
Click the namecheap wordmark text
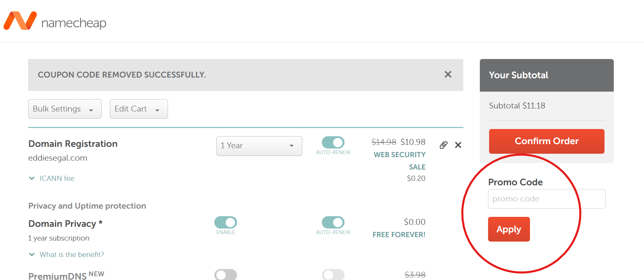click(x=74, y=23)
